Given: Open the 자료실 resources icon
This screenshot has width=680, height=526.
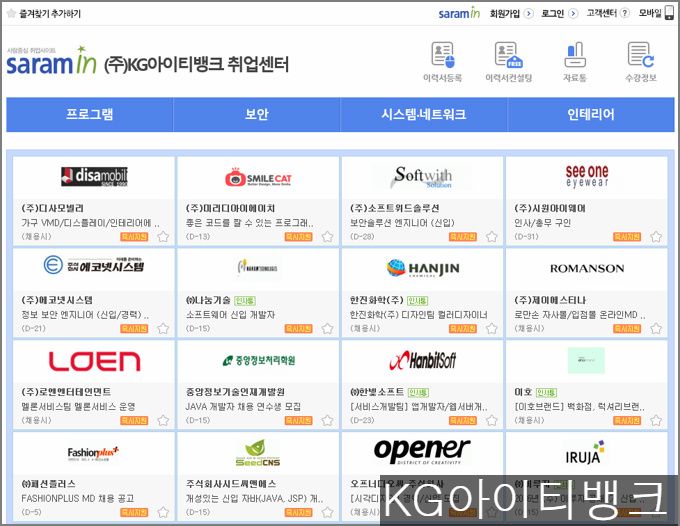Looking at the screenshot, I should click(x=575, y=62).
